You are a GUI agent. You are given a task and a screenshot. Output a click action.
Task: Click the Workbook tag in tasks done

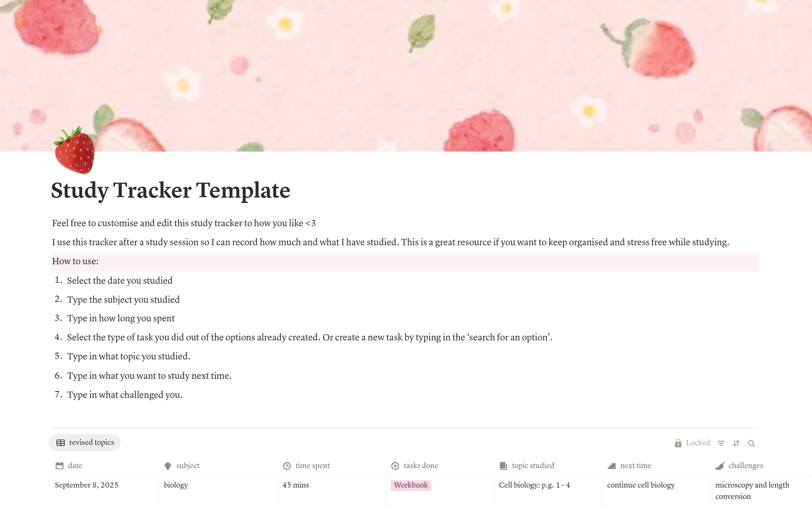pyautogui.click(x=411, y=485)
